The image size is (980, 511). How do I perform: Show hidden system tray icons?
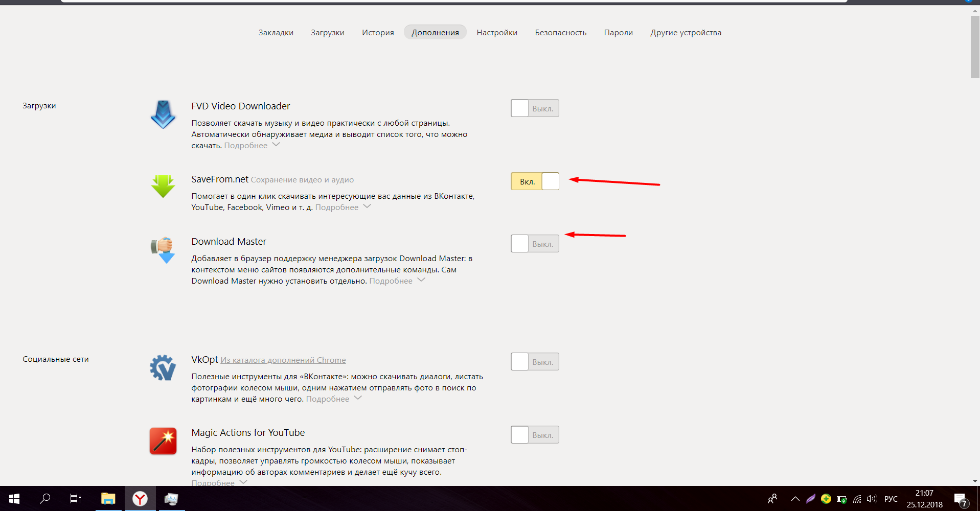[795, 499]
